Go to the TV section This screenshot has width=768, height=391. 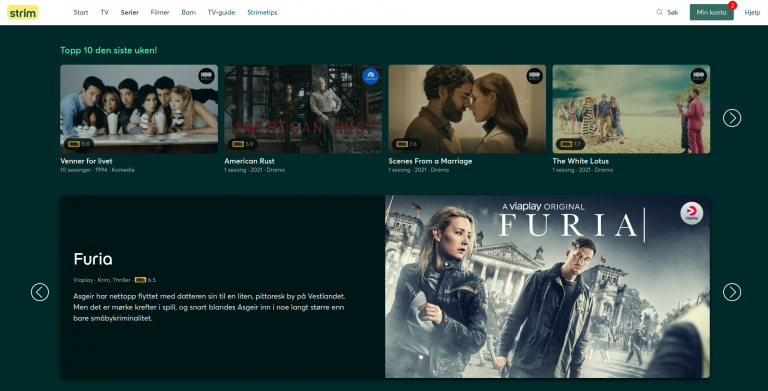coord(104,12)
